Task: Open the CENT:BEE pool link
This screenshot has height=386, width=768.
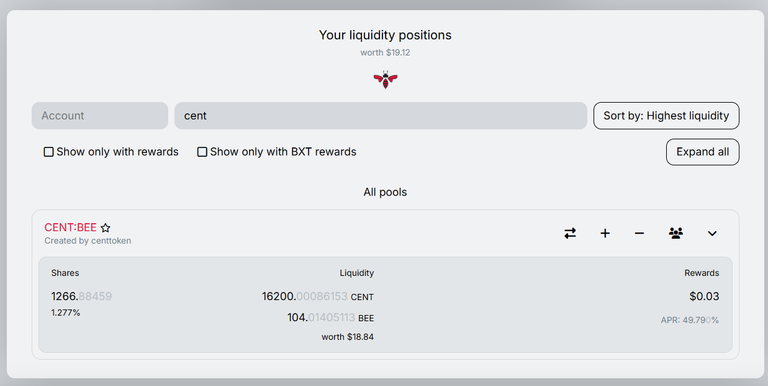Action: (x=71, y=227)
